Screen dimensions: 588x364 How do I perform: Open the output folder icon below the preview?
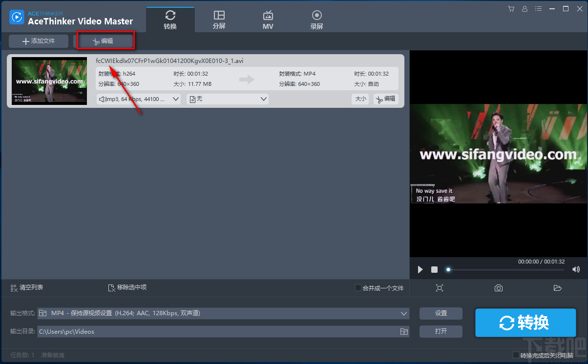coord(557,288)
